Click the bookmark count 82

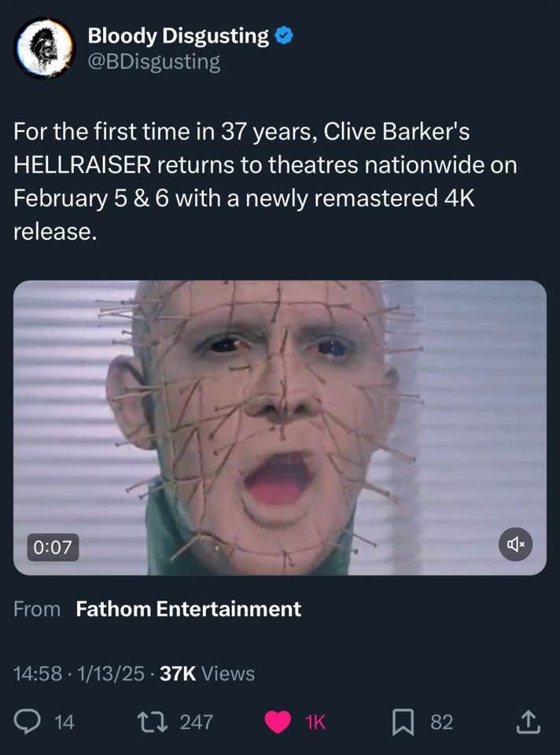click(441, 722)
